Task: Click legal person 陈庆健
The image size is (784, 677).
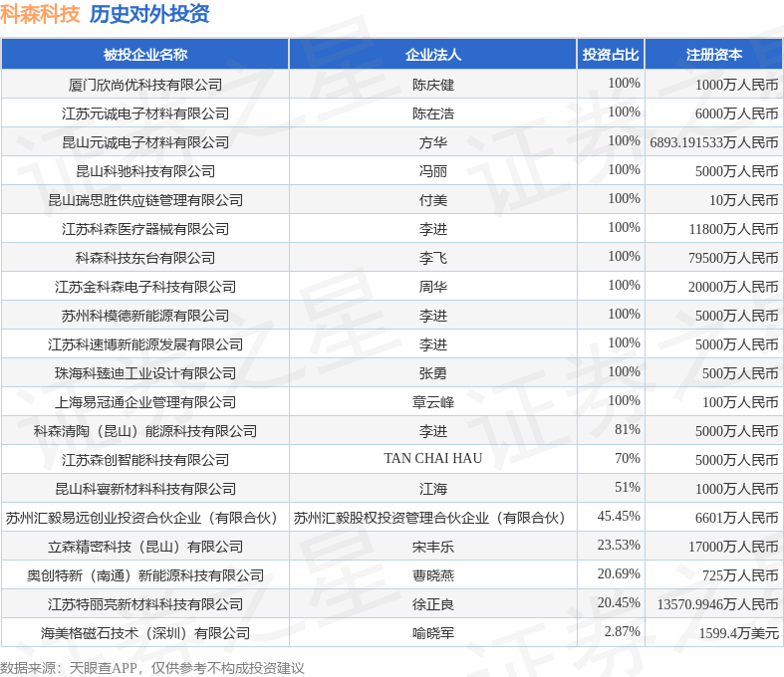Action: click(433, 85)
